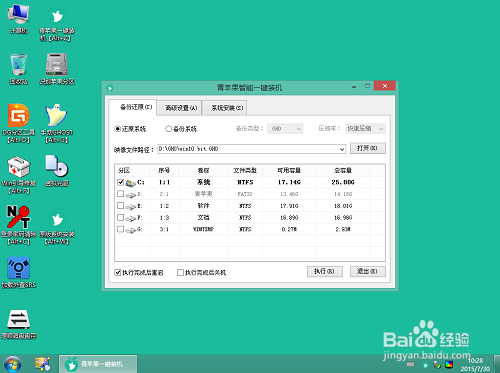Viewport: 500px width, 373px height.
Task: Launch the NT password key icon (Alt+C)
Action: coord(19,225)
